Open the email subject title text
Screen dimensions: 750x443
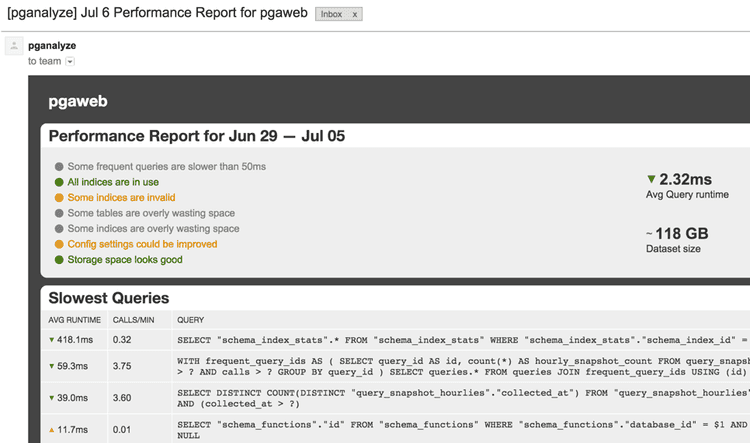coord(157,13)
